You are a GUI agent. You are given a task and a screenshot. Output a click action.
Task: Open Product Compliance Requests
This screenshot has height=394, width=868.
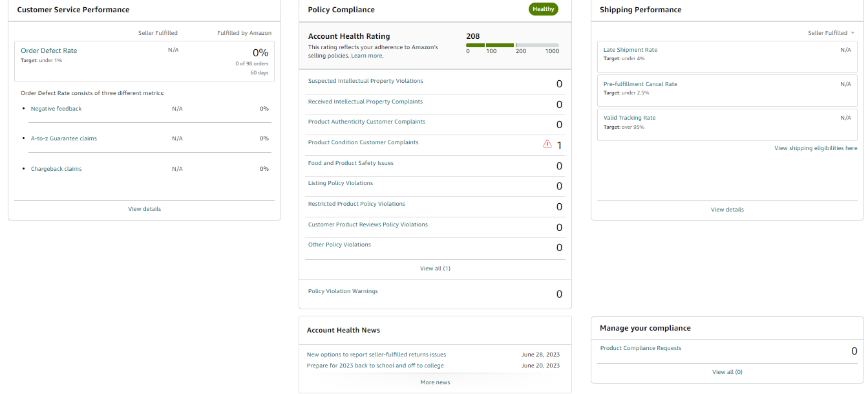[x=640, y=348]
